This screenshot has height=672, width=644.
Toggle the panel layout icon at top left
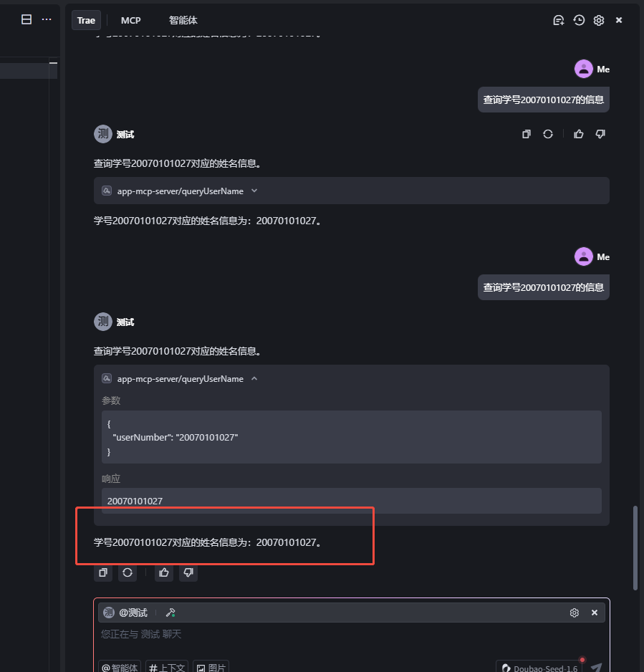[27, 19]
